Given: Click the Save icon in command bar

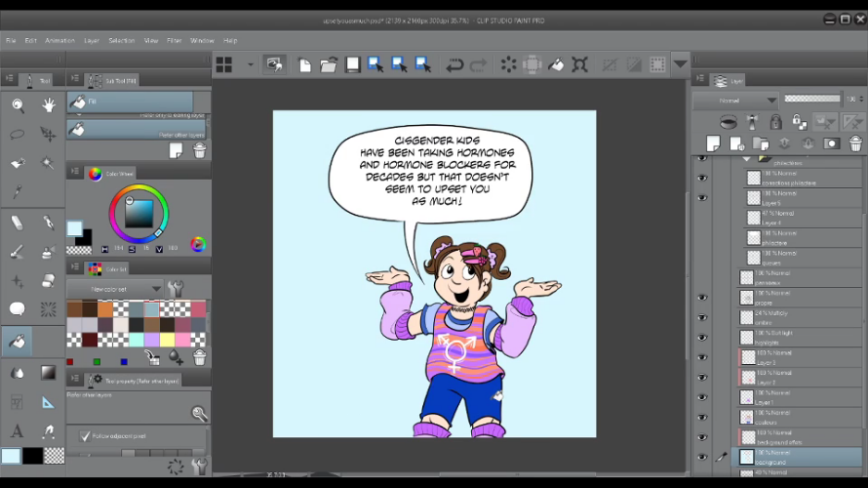Looking at the screenshot, I should [353, 64].
